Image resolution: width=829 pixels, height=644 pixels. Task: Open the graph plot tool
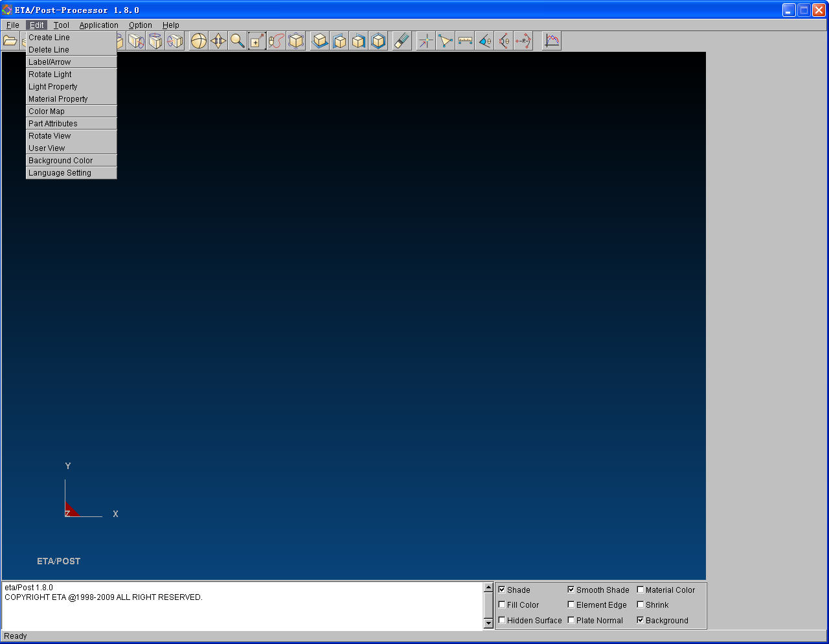pos(552,41)
